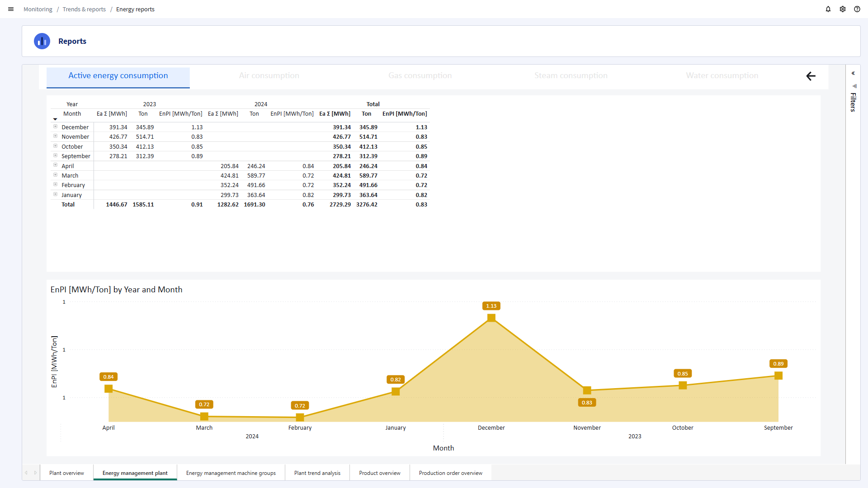Go to Monitoring breadcrumb link
Screen dimensions: 868x488
38,9
